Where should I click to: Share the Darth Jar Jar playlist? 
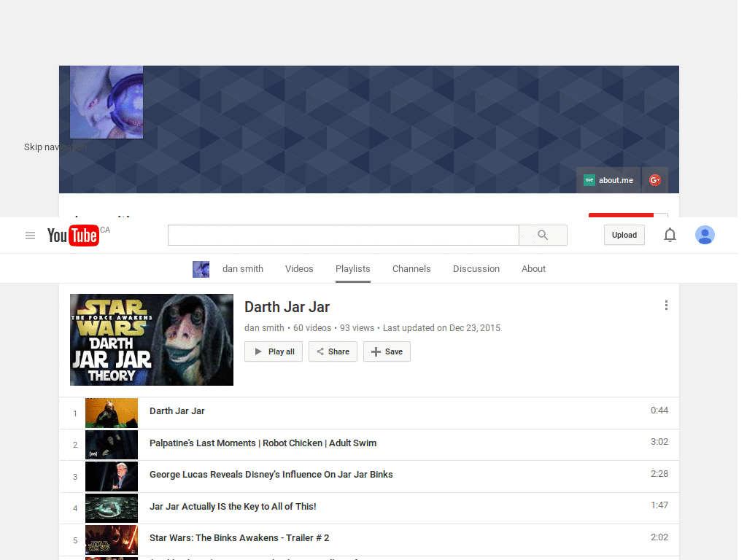click(333, 351)
